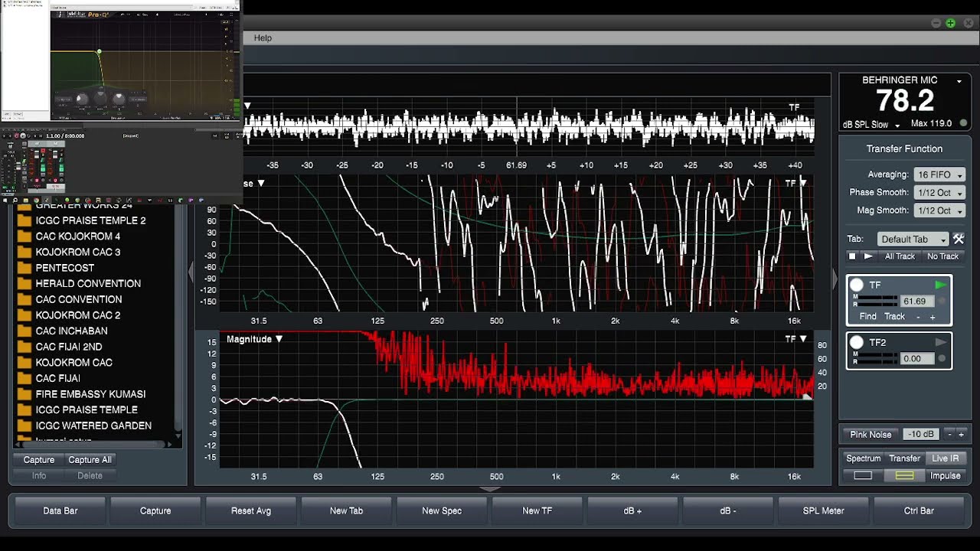Screen dimensions: 980x551
Task: Open the Averaging 16 FIFO dropdown
Action: click(939, 175)
